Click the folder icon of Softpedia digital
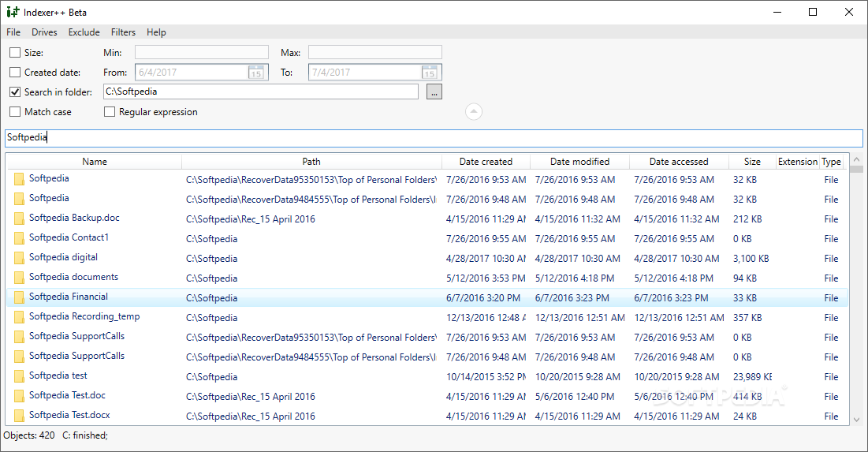 coord(20,258)
